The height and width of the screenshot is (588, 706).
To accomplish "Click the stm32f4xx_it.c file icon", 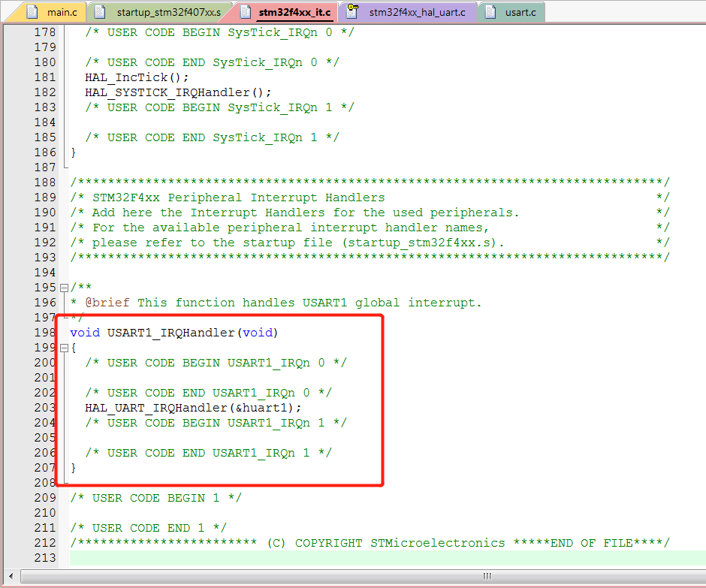I will 246,12.
